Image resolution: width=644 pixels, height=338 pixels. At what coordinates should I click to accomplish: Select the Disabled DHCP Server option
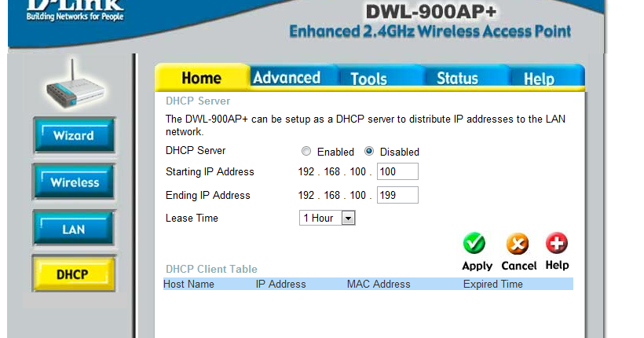coord(369,152)
